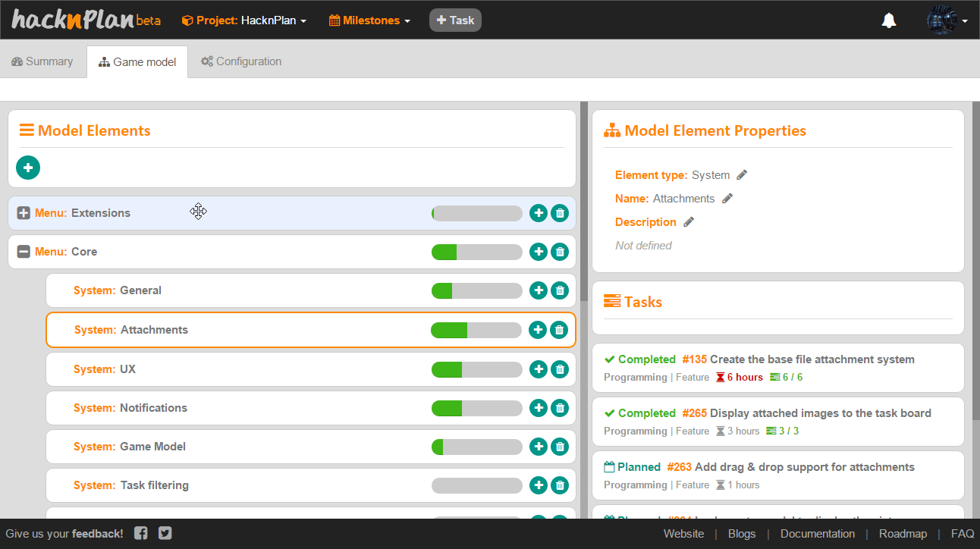Collapse the Menu: Core tree node

click(x=24, y=252)
